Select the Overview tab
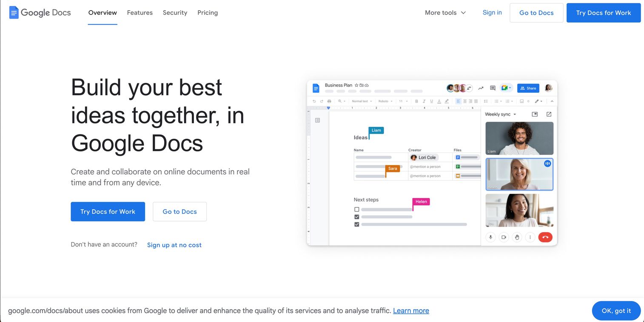The height and width of the screenshot is (322, 644). 103,13
